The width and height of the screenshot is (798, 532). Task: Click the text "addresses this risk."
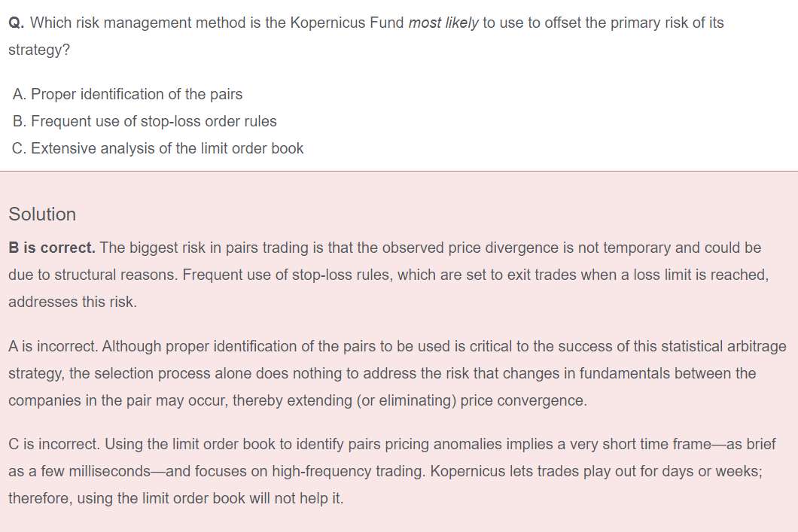click(72, 302)
